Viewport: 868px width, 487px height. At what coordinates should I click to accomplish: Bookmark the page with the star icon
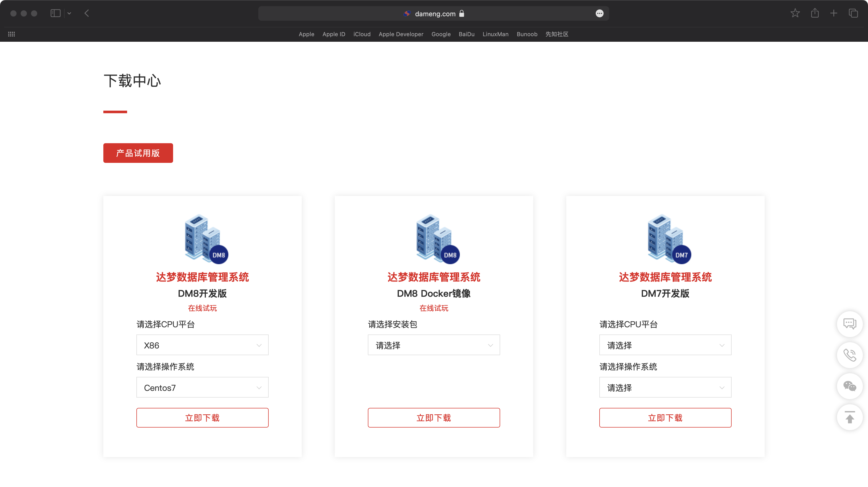point(795,13)
